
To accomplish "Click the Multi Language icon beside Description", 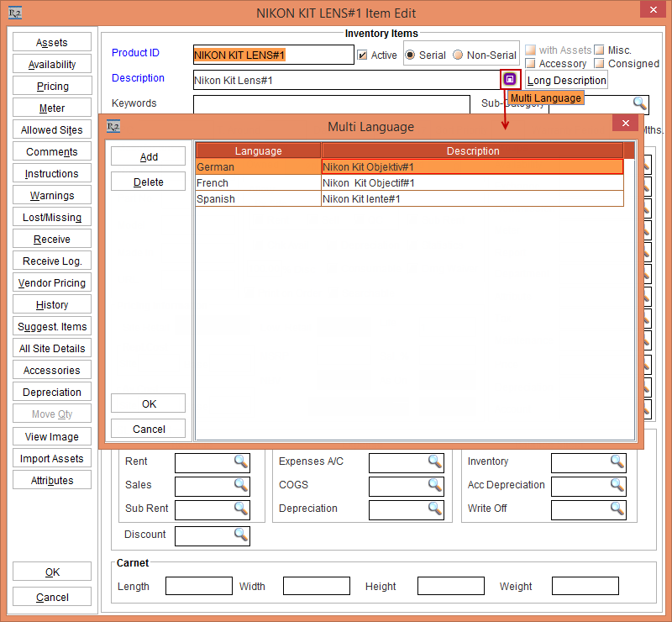I will tap(510, 79).
